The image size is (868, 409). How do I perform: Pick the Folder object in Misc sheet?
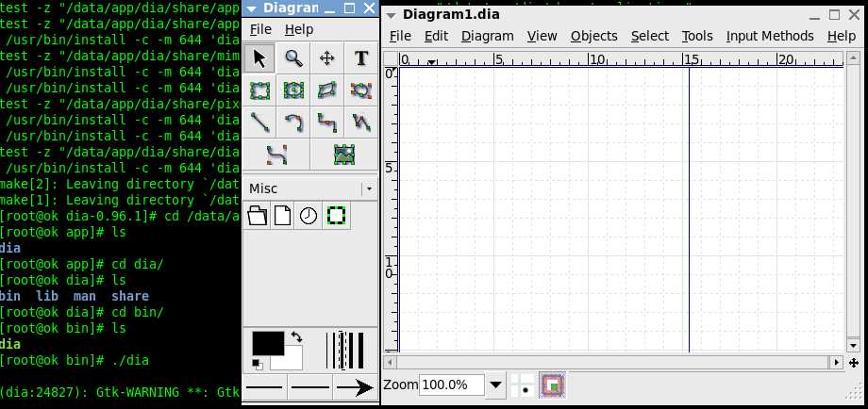[257, 216]
